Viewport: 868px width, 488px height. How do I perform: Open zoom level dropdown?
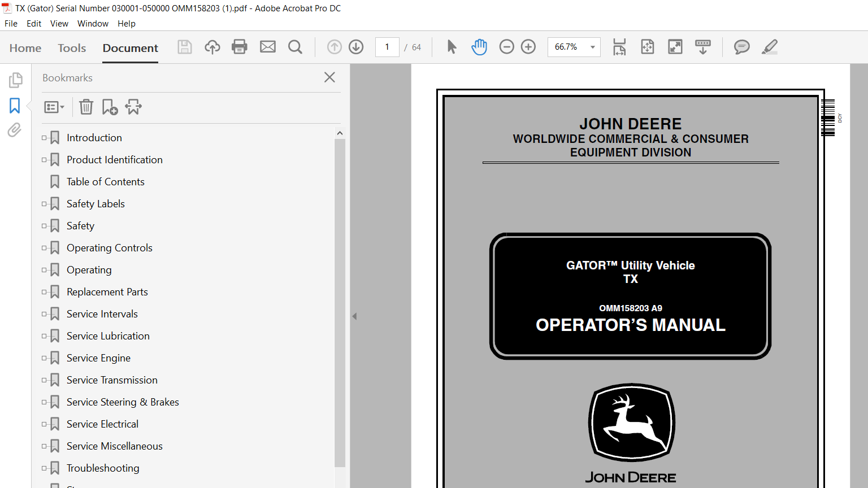coord(593,47)
